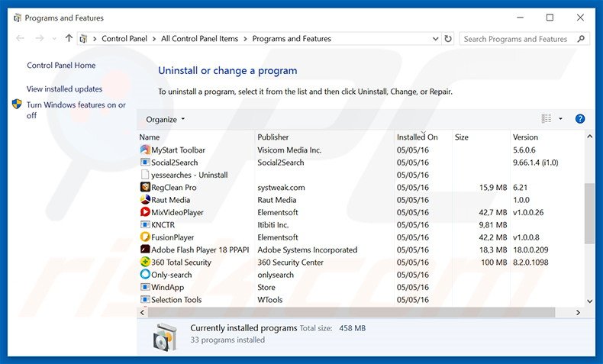Image resolution: width=603 pixels, height=364 pixels.
Task: Click the back navigation arrow
Action: click(20, 38)
